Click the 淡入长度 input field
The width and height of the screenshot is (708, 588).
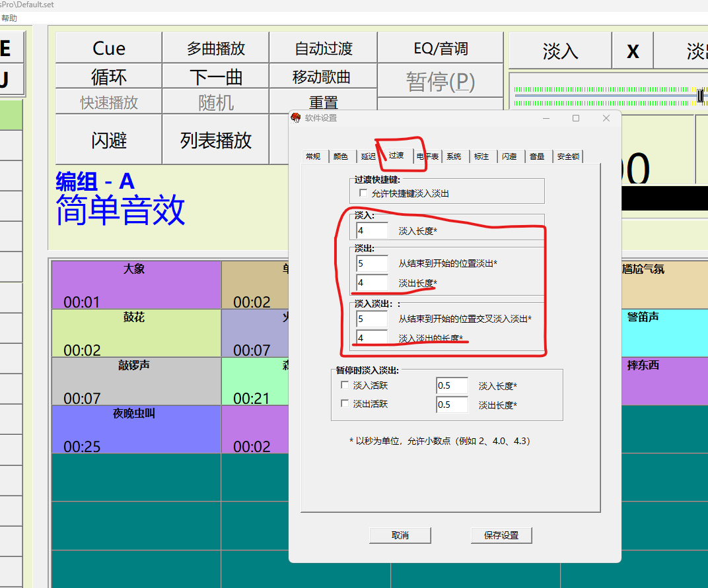(372, 231)
